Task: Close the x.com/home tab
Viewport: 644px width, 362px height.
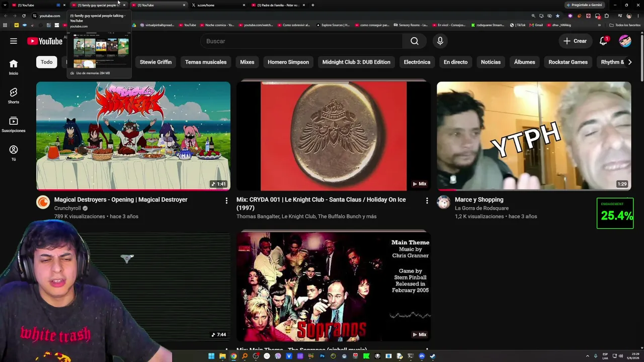Action: [x=244, y=5]
